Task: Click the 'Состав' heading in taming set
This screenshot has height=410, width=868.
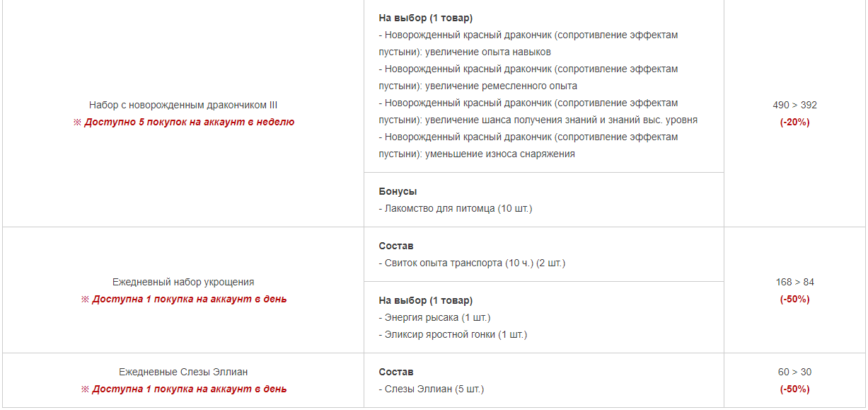Action: tap(396, 246)
